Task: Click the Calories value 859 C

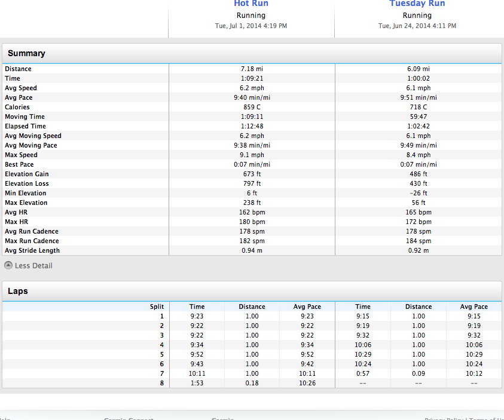Action: coord(252,108)
